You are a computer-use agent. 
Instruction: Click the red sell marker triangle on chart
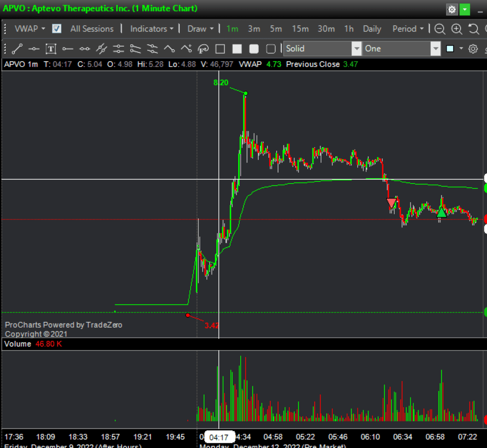391,203
